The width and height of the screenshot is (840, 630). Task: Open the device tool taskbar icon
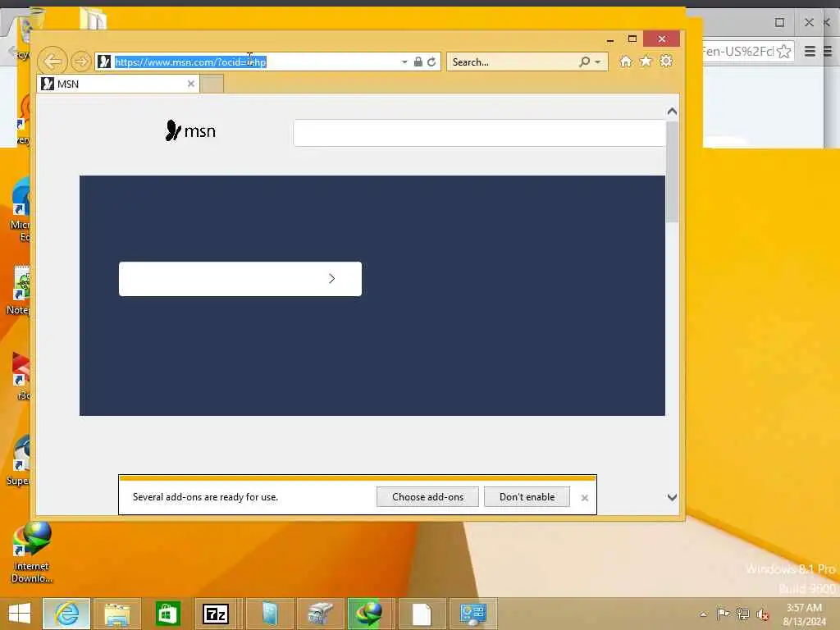pos(321,614)
